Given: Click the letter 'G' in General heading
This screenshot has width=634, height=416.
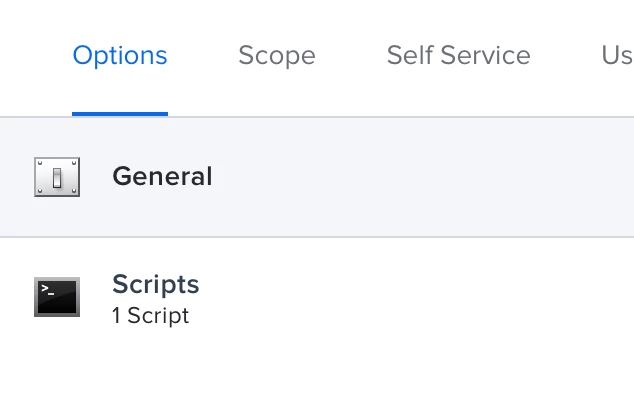Looking at the screenshot, I should point(122,177).
